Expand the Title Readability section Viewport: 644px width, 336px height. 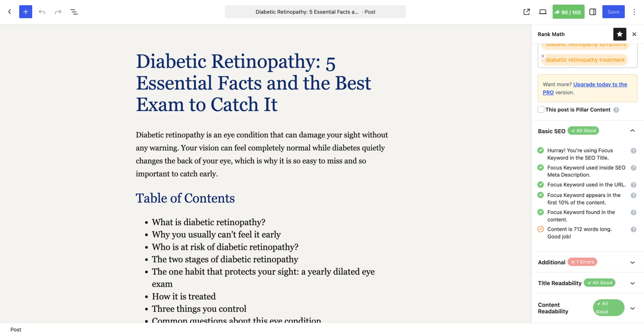pos(632,283)
